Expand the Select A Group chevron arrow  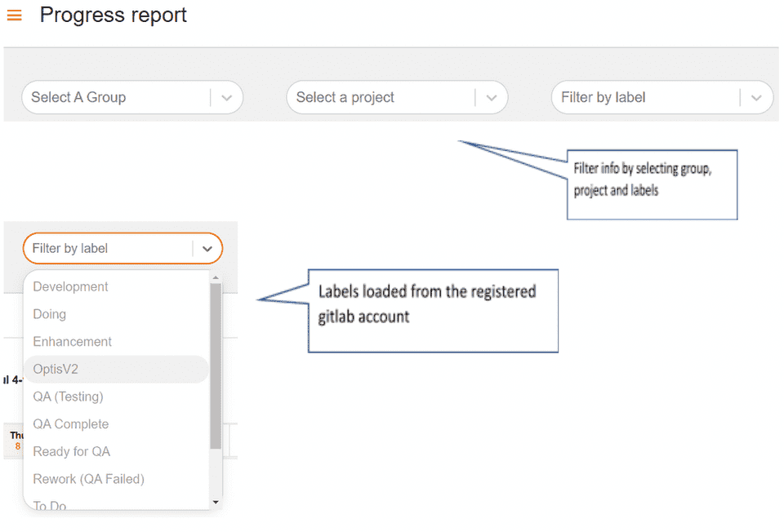click(x=227, y=98)
